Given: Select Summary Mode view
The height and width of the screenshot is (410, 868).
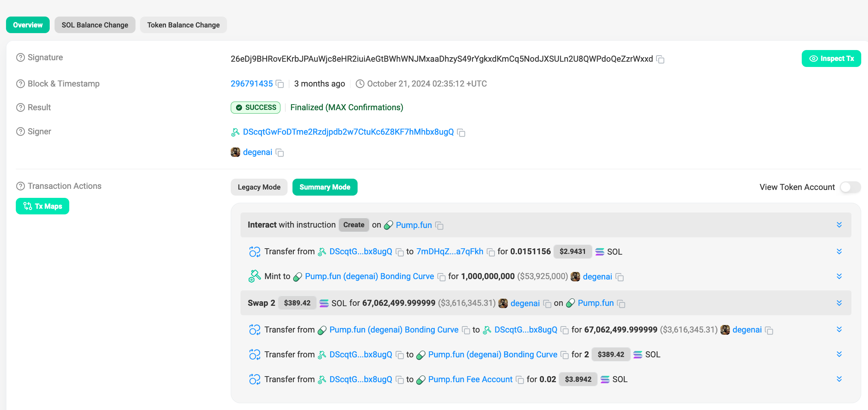Looking at the screenshot, I should tap(324, 187).
